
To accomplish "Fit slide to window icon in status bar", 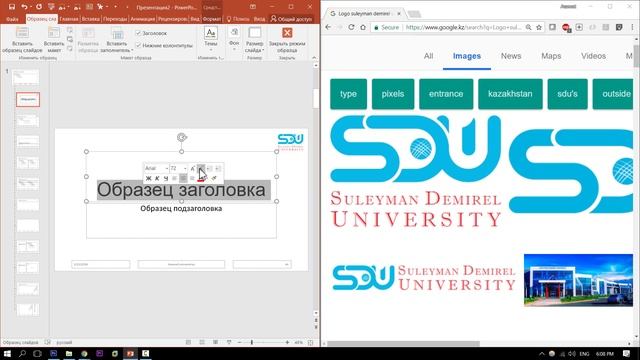I will pos(311,342).
